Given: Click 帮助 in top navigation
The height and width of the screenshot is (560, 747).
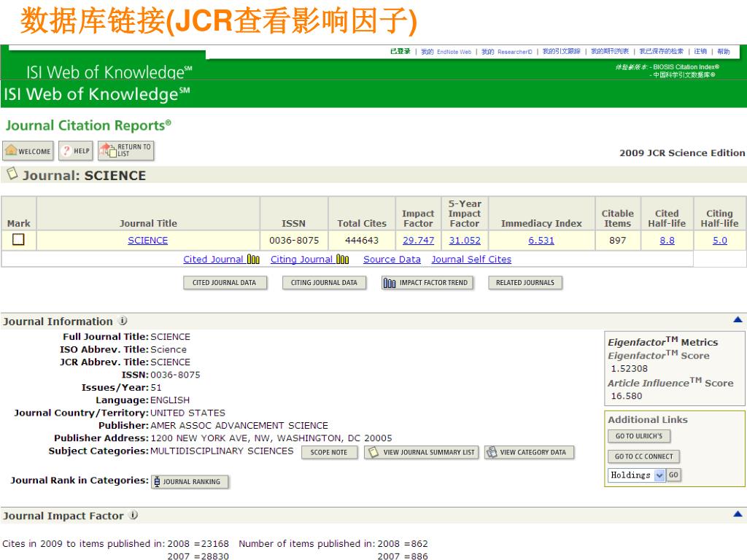Looking at the screenshot, I should (x=724, y=52).
